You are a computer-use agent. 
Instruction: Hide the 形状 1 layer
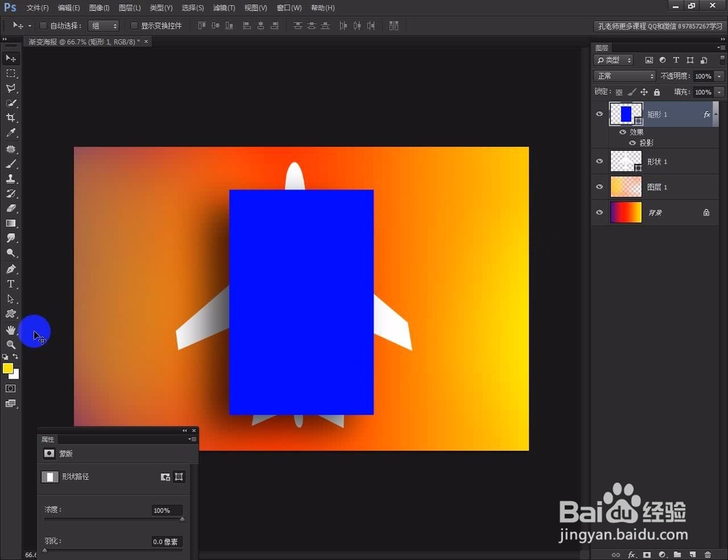599,161
